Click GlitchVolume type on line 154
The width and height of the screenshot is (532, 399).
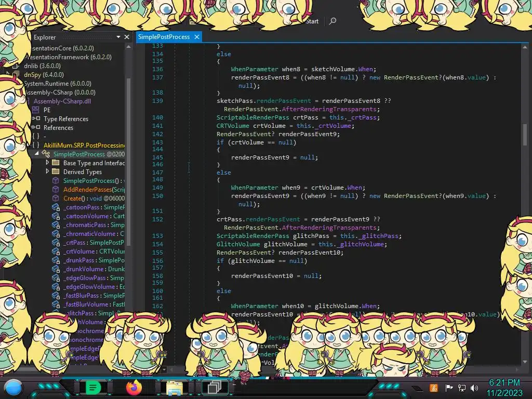pos(238,244)
